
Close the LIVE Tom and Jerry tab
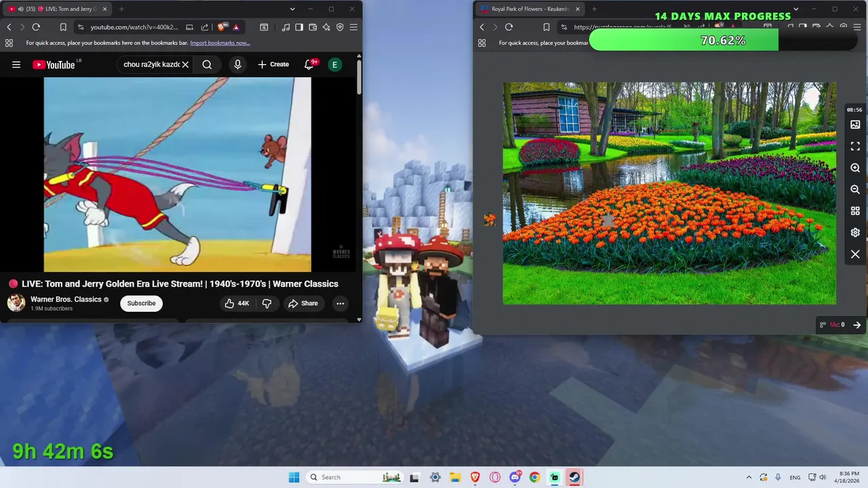(x=104, y=9)
